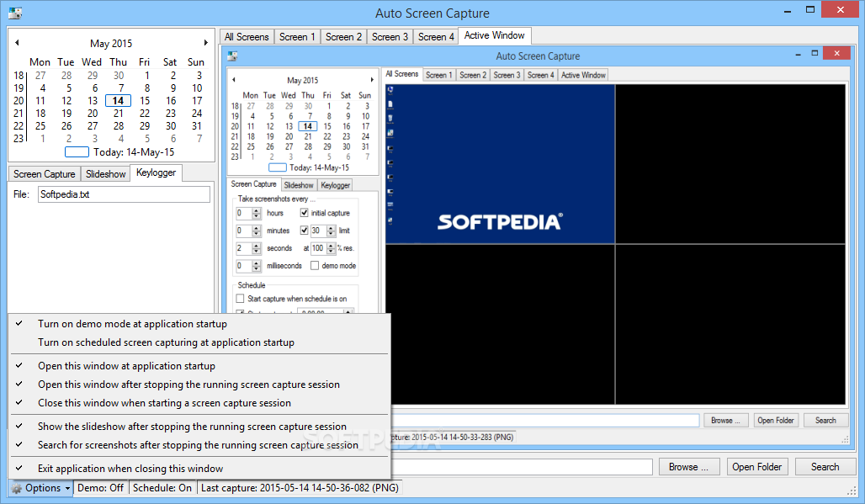Viewport: 865px width, 504px height.
Task: Click the 'Last capture: 2015-05-14 14-50-36-082 (PNG)' status
Action: (x=300, y=488)
